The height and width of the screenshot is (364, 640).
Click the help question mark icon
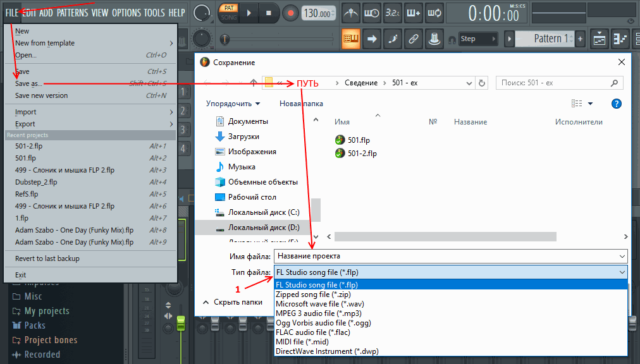click(x=617, y=104)
